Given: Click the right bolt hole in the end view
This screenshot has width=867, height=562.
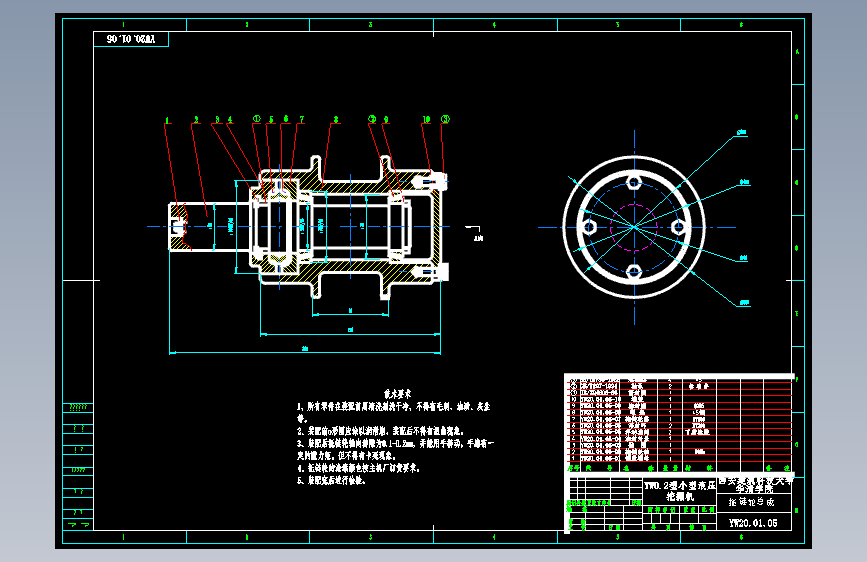Looking at the screenshot, I should (x=678, y=227).
